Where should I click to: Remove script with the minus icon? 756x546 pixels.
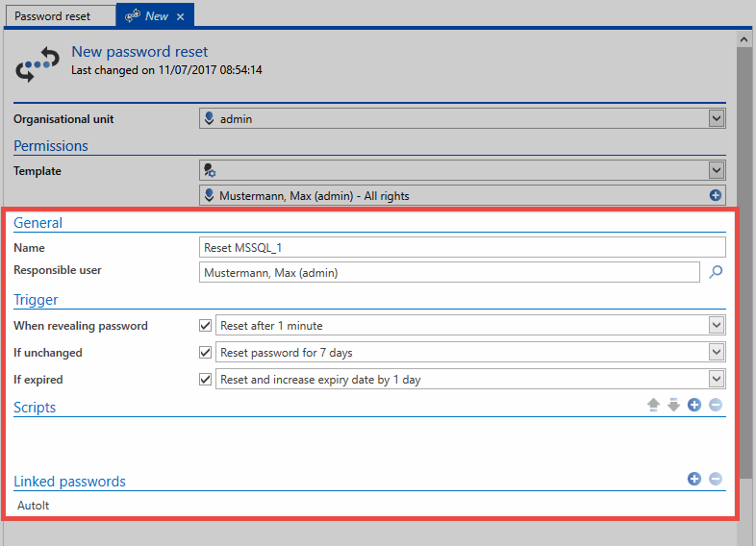tap(716, 405)
